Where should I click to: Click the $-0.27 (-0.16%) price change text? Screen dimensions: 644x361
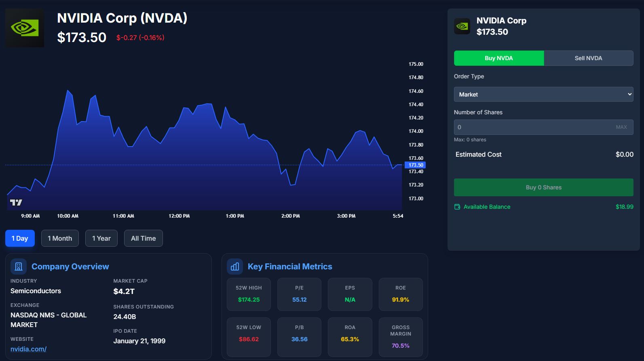(140, 38)
